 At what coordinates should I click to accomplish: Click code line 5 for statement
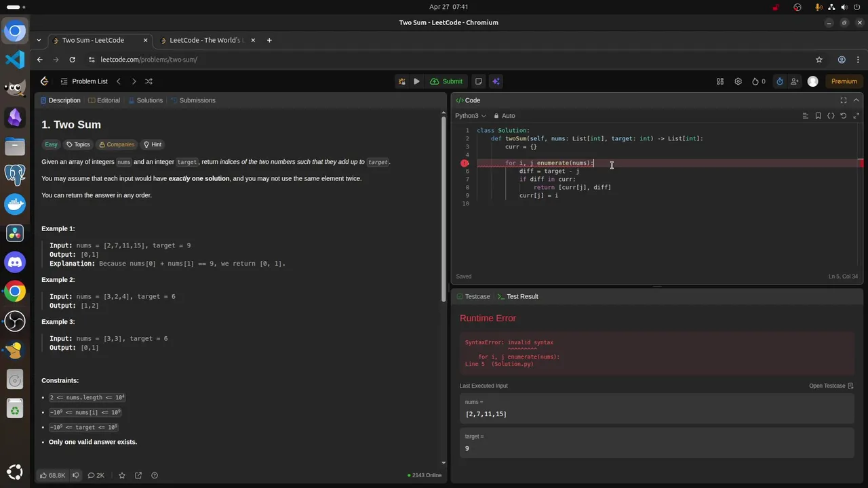549,163
